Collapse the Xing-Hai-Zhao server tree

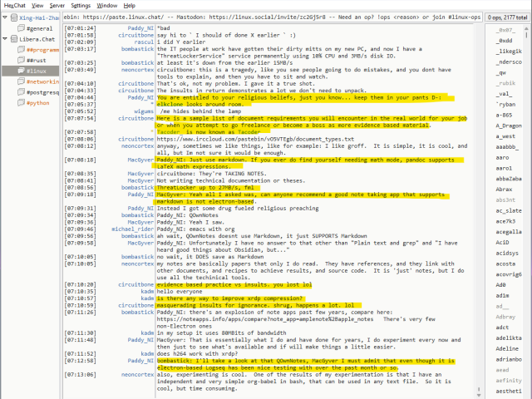4,17
